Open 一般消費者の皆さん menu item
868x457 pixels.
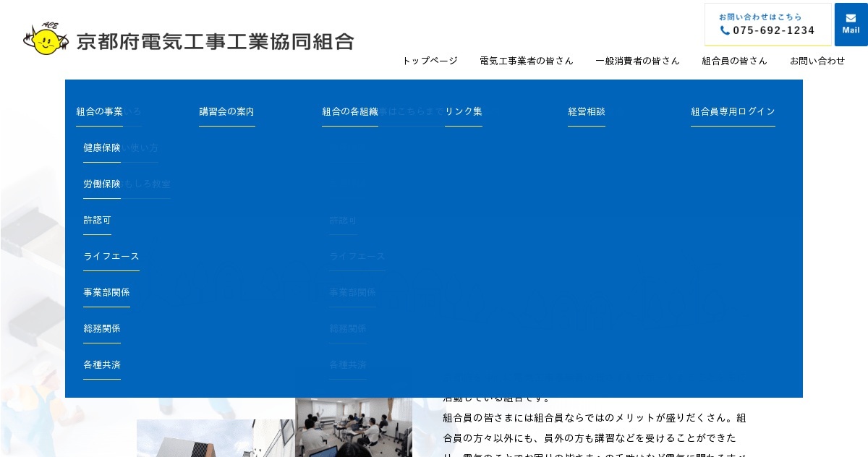[637, 61]
